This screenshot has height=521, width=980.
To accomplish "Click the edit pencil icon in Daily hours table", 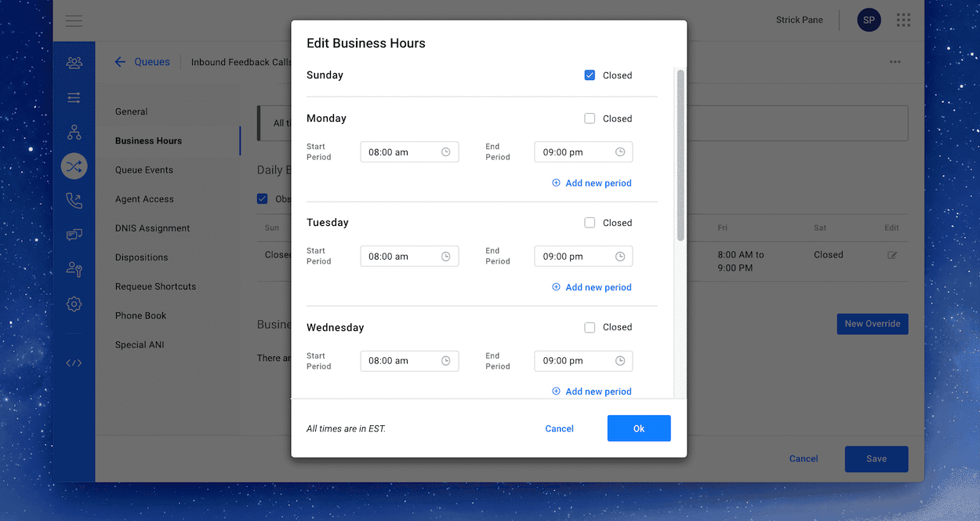I will [891, 255].
